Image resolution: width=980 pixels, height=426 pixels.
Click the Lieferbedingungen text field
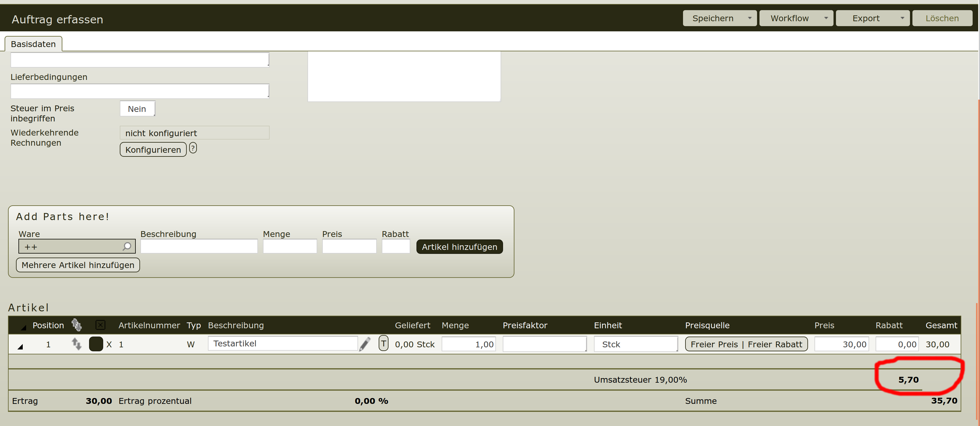pos(140,91)
